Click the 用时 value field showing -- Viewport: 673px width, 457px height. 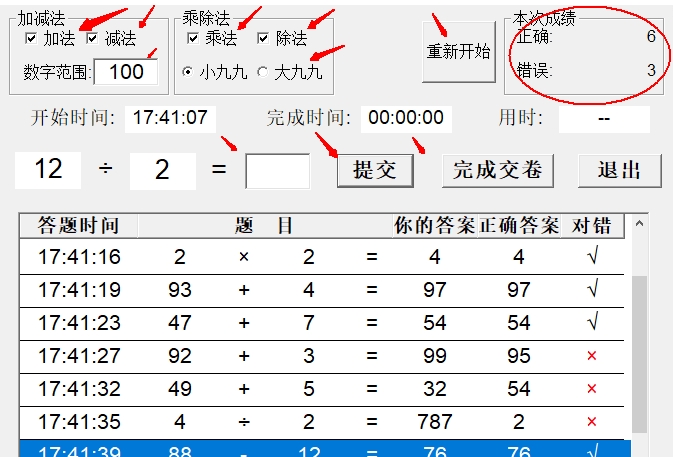click(x=604, y=119)
